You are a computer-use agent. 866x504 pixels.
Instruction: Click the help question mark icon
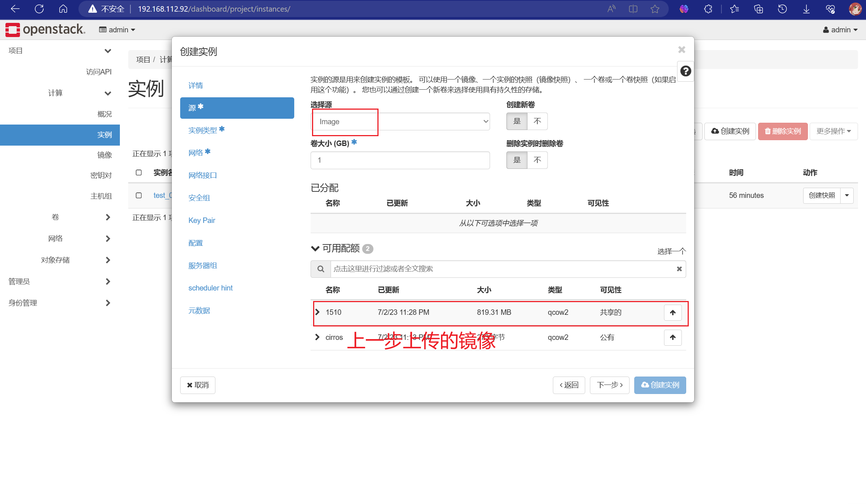tap(685, 71)
